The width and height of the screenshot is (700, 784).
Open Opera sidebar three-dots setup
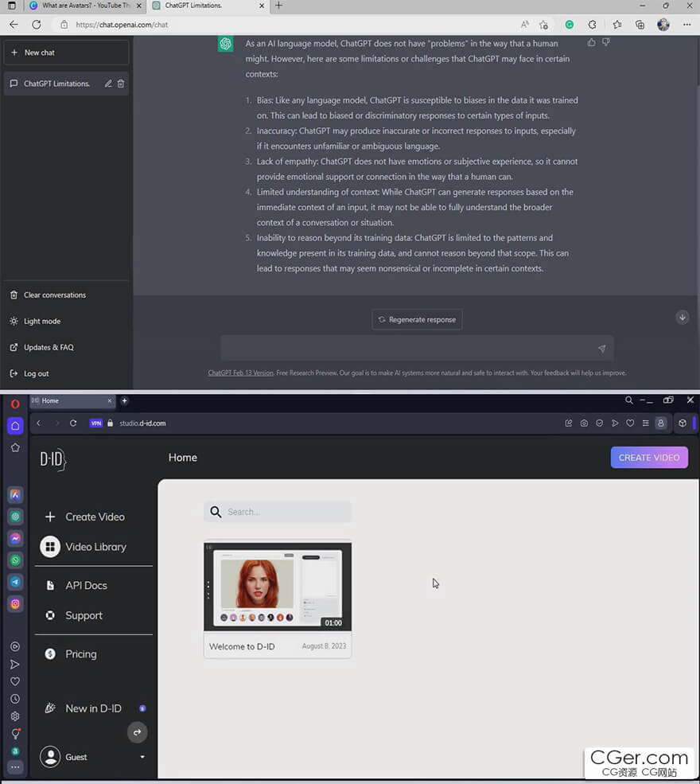point(15,767)
